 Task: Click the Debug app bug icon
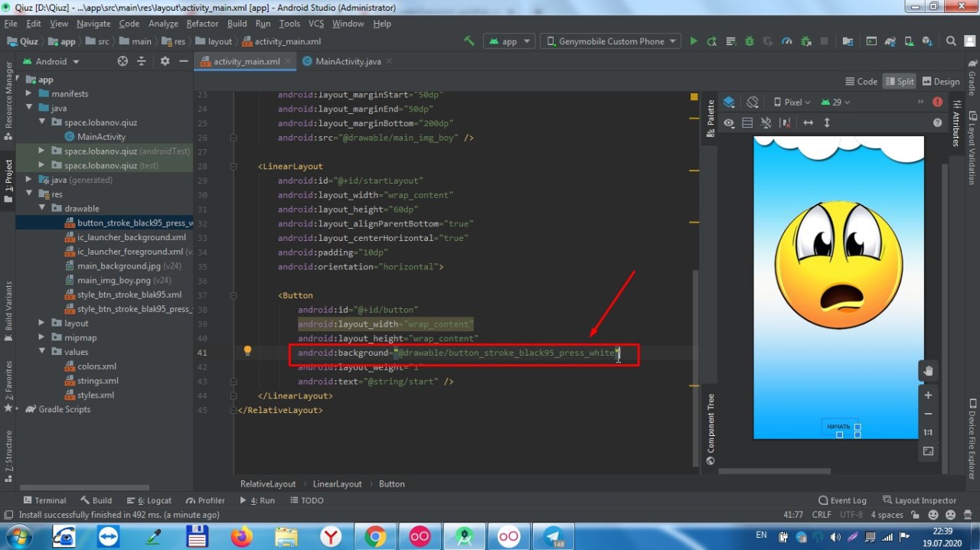(x=749, y=41)
